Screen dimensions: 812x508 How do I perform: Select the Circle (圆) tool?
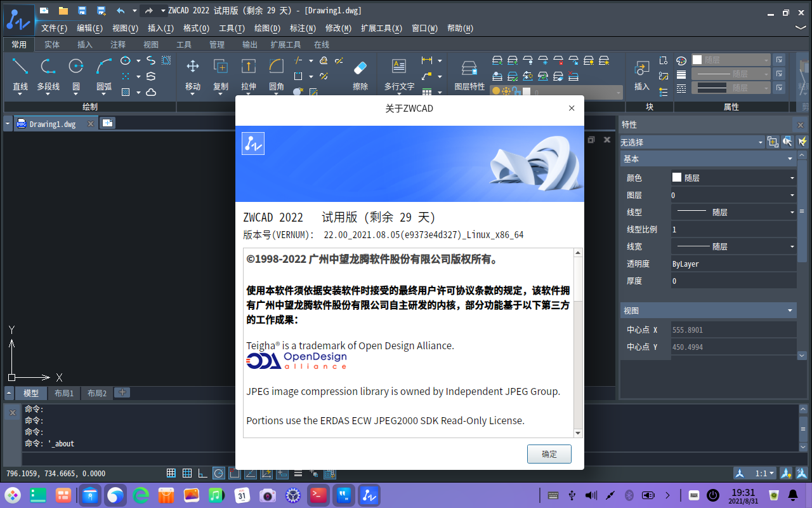coord(76,75)
